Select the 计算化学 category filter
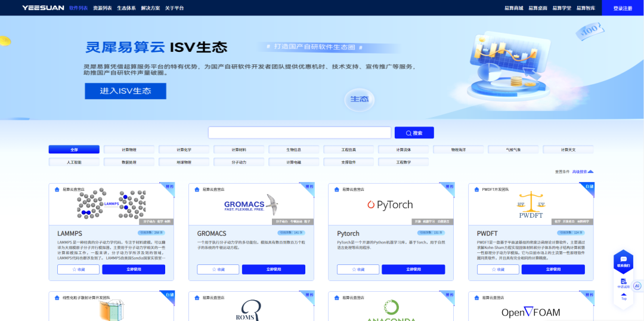Viewport: 644px width, 321px height. click(184, 150)
